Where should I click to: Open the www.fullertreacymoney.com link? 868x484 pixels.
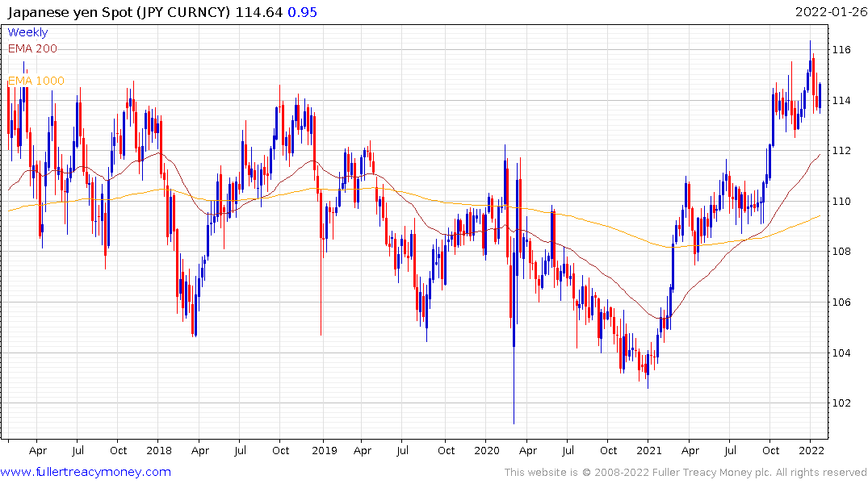tap(86, 472)
